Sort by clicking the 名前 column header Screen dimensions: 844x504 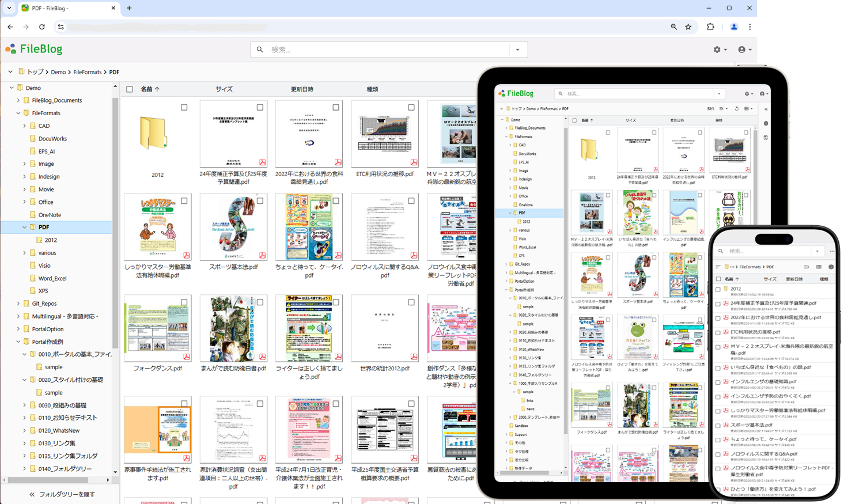pos(146,89)
